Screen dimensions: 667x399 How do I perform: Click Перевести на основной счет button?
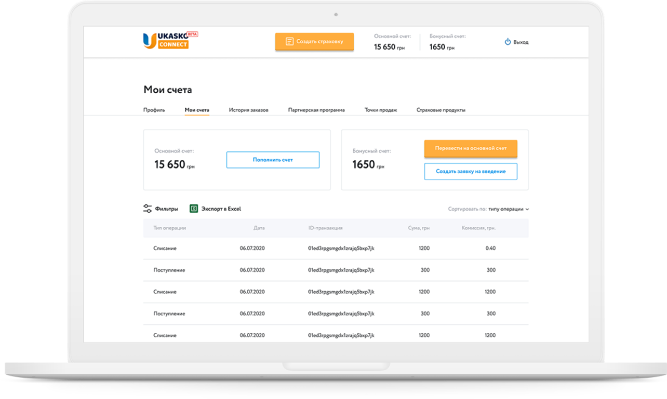click(x=470, y=148)
